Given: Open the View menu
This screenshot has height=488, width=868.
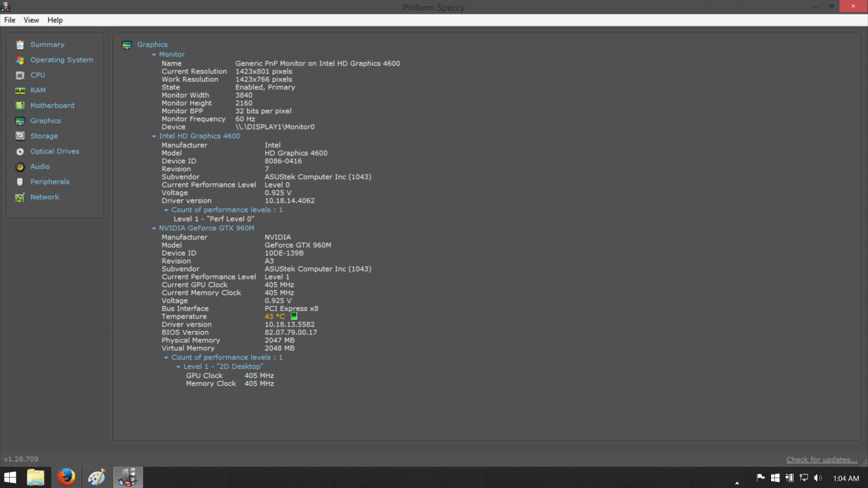Looking at the screenshot, I should pos(31,20).
